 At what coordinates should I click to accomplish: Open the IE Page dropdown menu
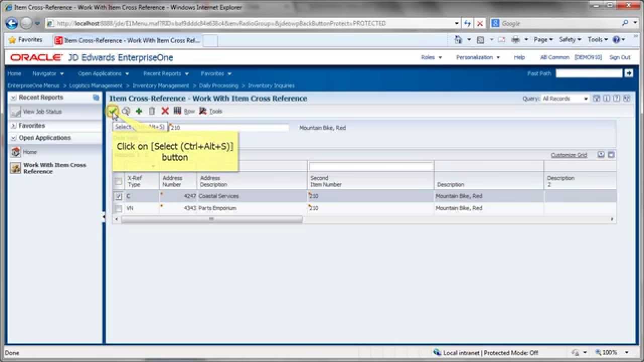tap(543, 40)
